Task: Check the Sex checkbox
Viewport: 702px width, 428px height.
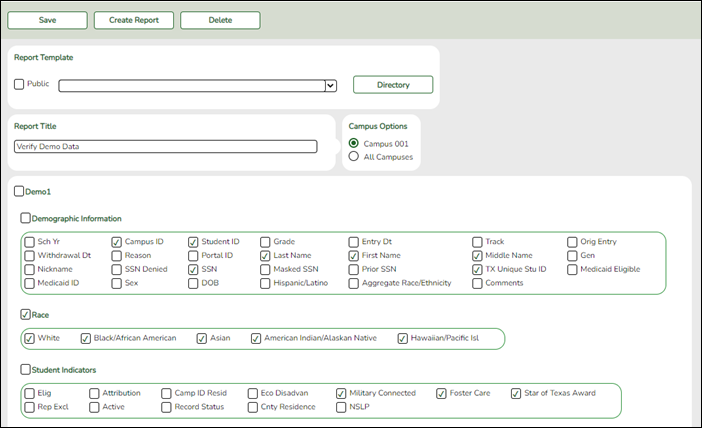Action: pyautogui.click(x=116, y=283)
